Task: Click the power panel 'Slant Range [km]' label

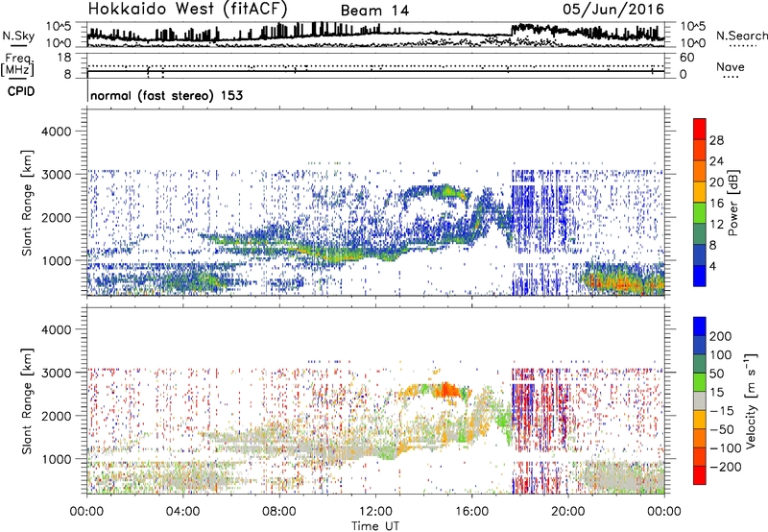Action: tap(27, 203)
